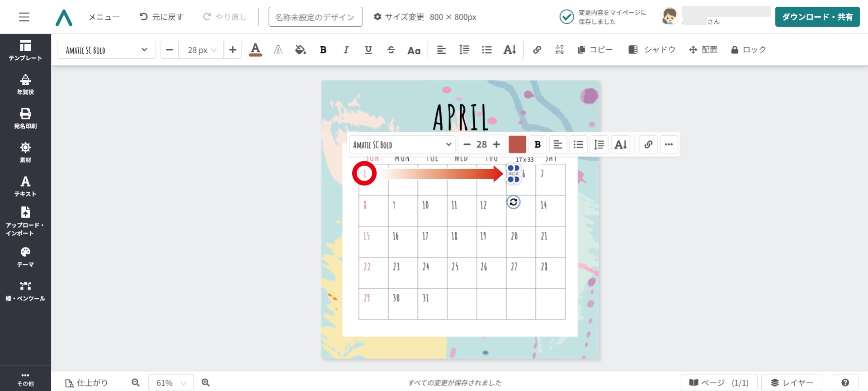Open the メニュー menu
Viewport: 868px width, 391px height.
(x=104, y=17)
